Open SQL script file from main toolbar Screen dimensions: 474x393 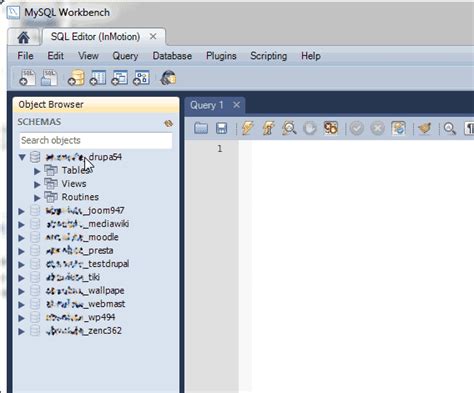49,78
